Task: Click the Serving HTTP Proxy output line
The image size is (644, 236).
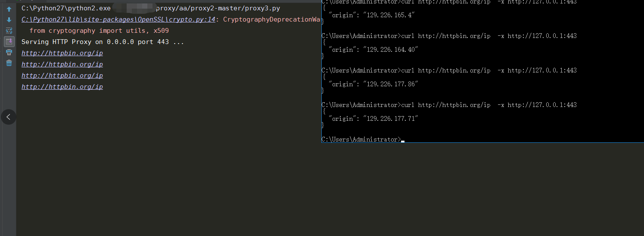Action: 103,42
